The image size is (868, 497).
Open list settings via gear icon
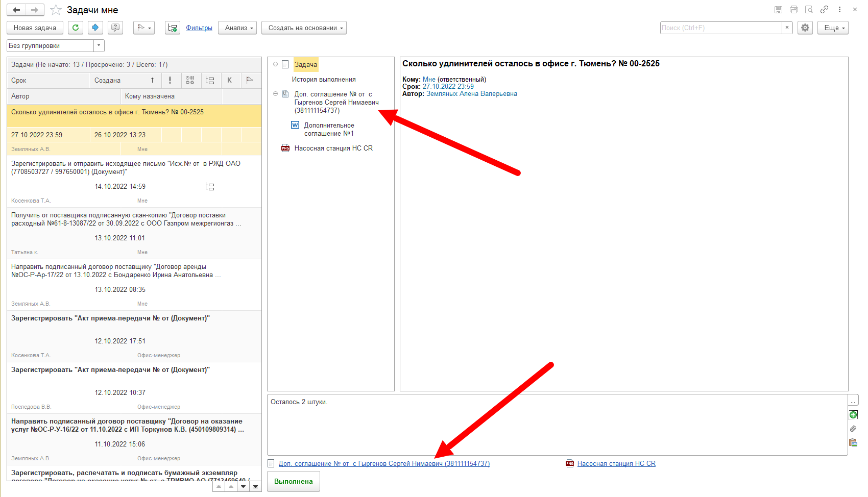click(805, 28)
